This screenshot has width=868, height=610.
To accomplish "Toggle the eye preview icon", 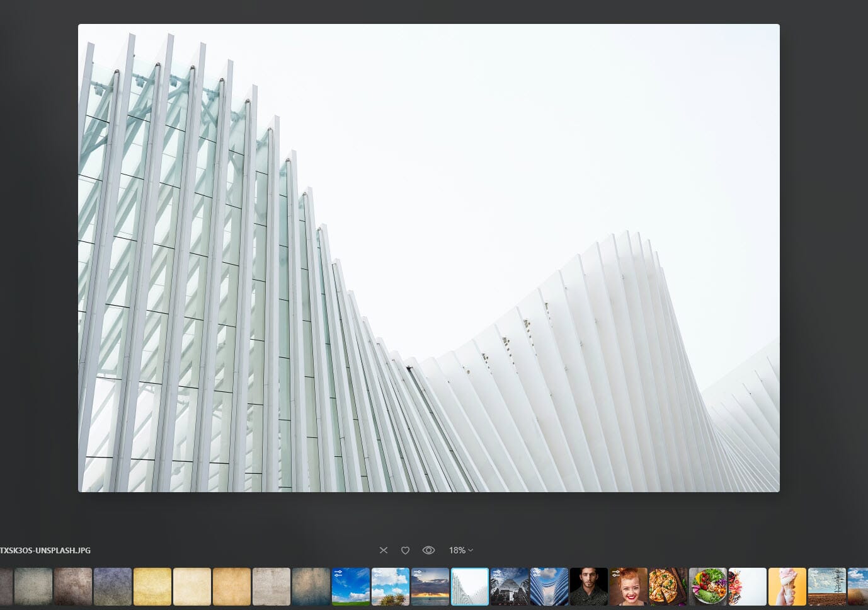I will 428,550.
